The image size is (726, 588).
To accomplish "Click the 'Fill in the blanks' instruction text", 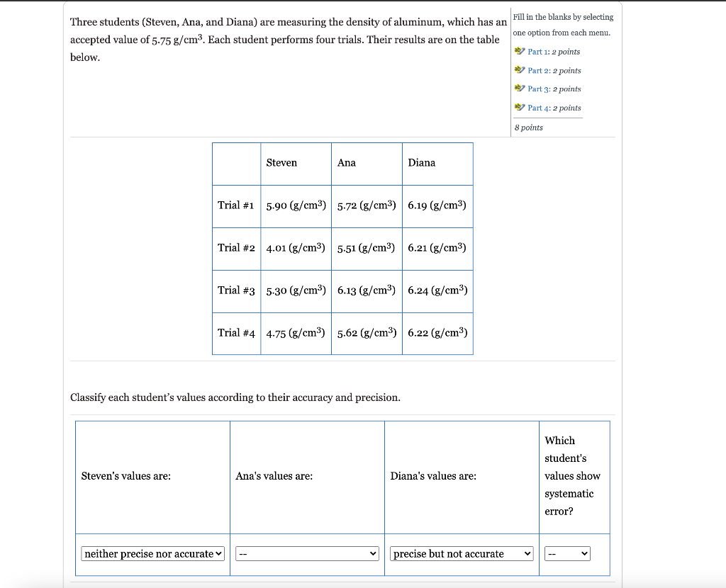I will click(x=563, y=25).
